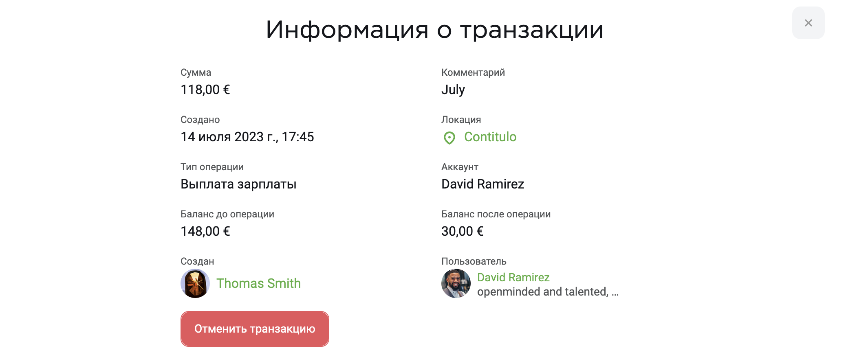Click Thomas Smith's avatar picture
The height and width of the screenshot is (355, 868).
(195, 283)
